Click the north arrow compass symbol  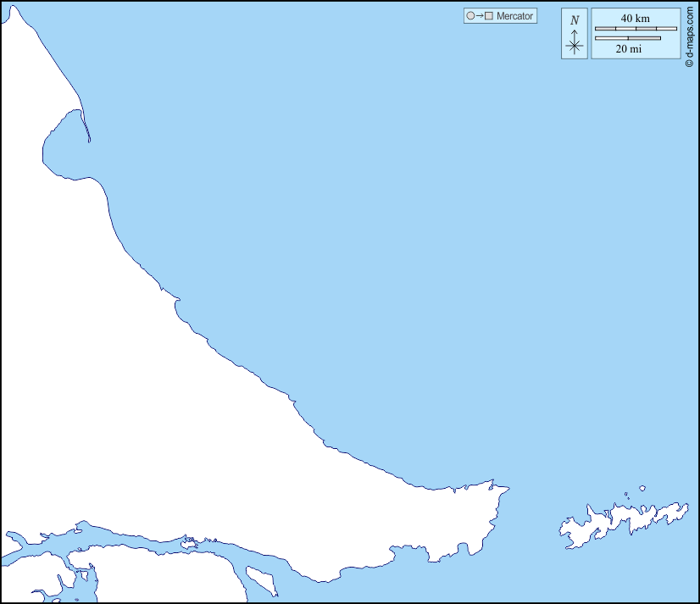pos(575,45)
